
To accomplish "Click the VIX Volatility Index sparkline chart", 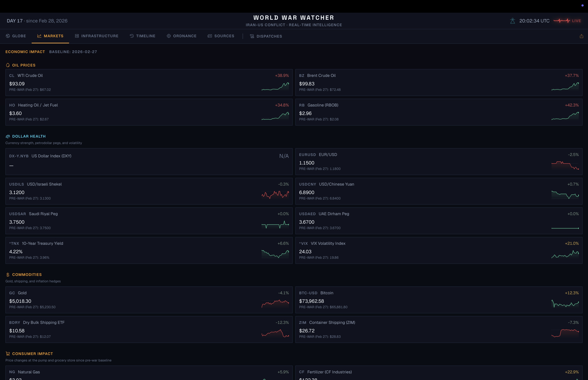I will pyautogui.click(x=565, y=254).
